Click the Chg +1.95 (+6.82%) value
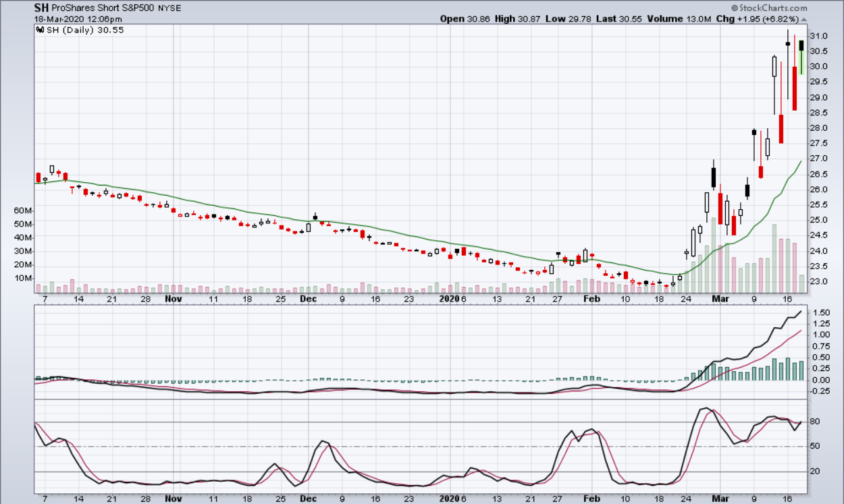The image size is (844, 504). point(757,19)
